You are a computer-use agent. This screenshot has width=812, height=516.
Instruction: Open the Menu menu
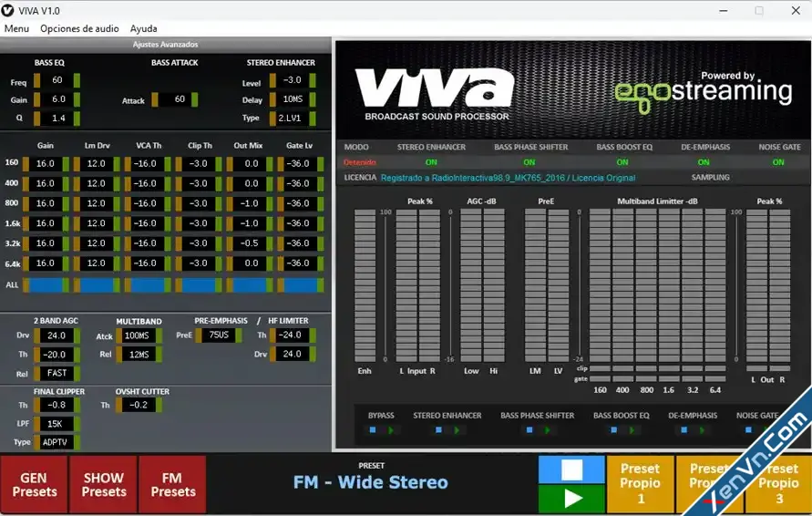pos(16,28)
